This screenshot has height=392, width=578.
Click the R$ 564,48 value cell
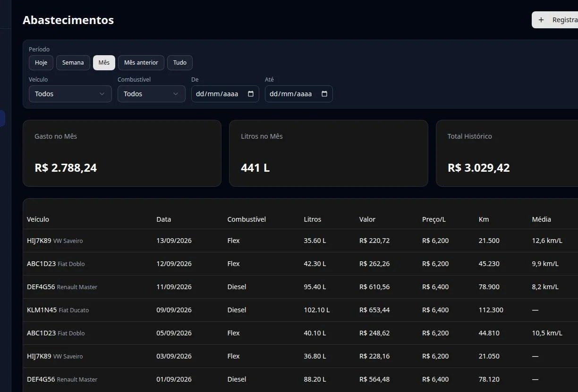point(374,379)
